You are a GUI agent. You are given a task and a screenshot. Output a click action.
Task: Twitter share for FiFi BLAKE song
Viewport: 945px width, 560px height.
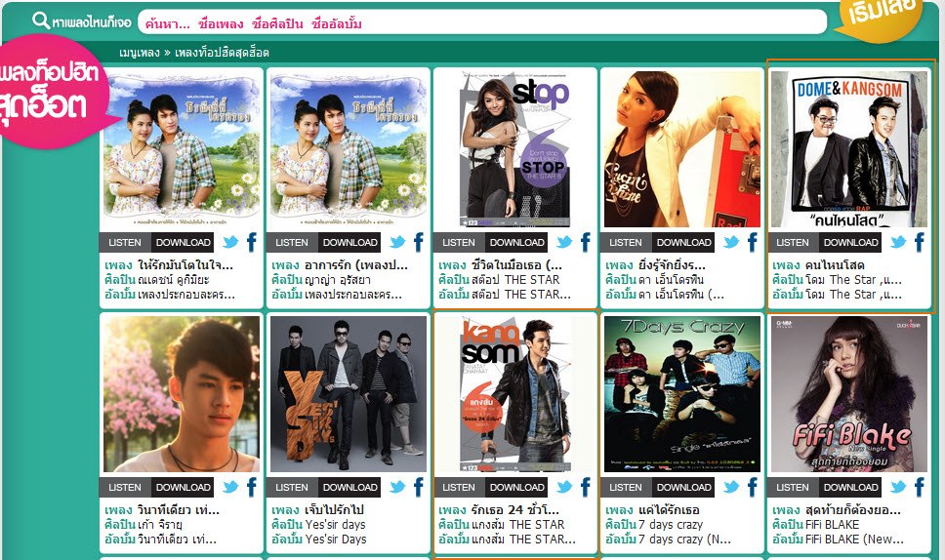[x=898, y=488]
